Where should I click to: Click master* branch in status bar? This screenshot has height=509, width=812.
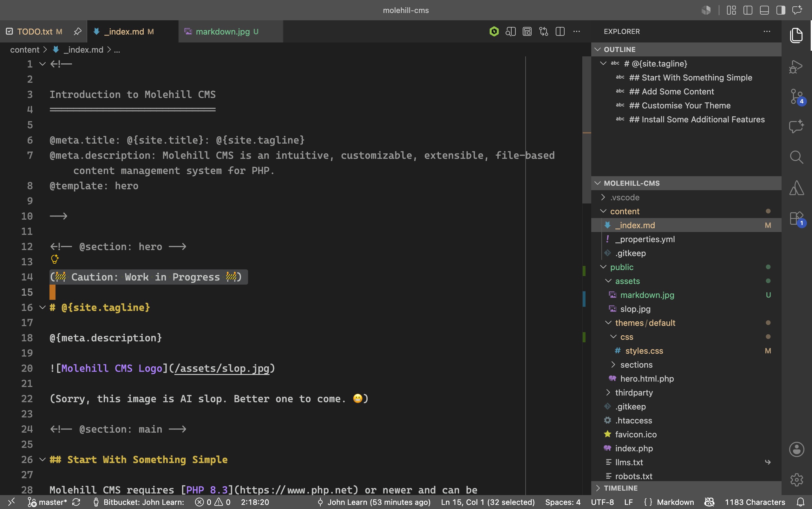pyautogui.click(x=47, y=502)
